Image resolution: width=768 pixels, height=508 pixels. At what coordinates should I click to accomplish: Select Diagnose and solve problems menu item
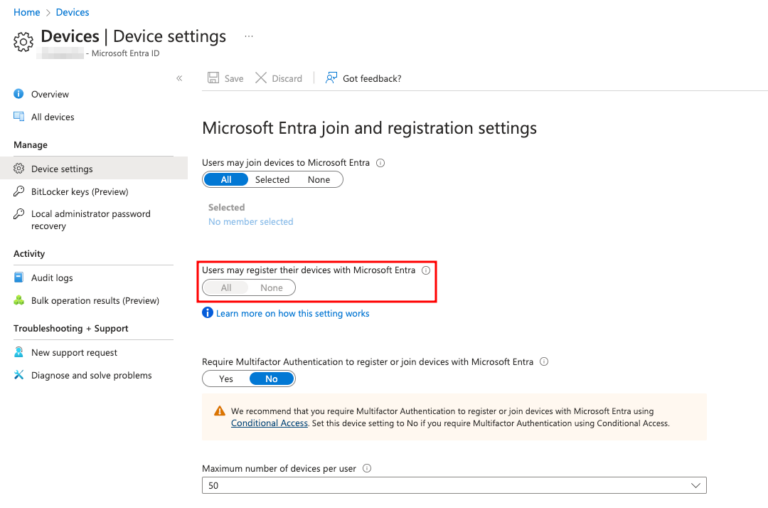pos(91,375)
